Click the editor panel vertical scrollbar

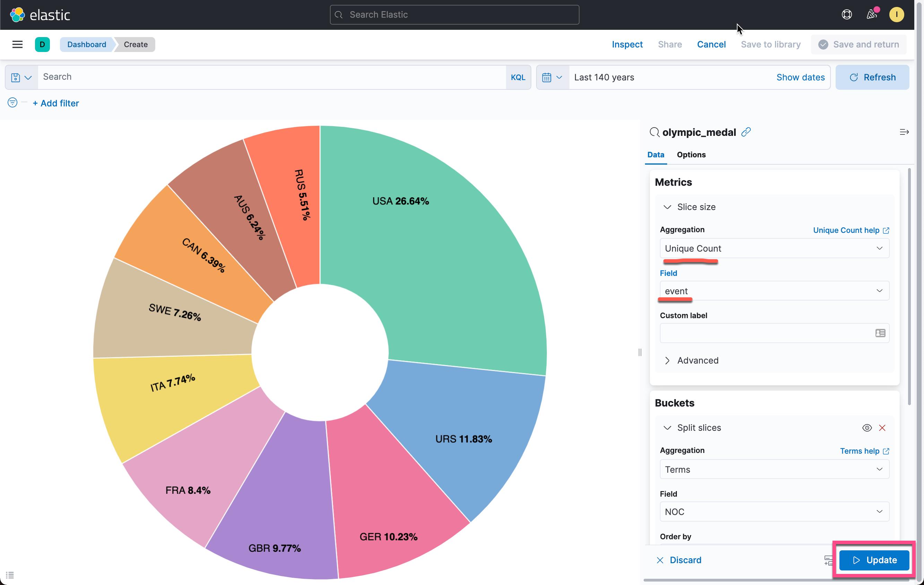[909, 287]
